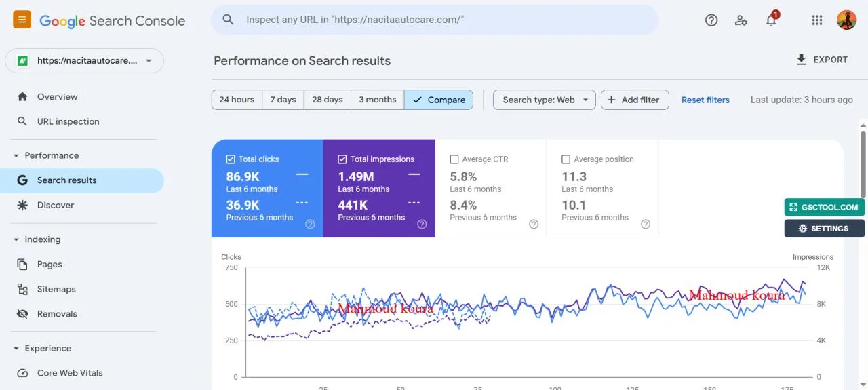Select the Compare date option
This screenshot has width=868, height=390.
pos(439,100)
